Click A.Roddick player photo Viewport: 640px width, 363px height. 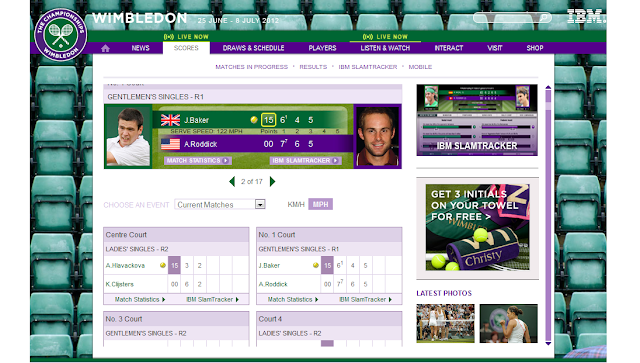378,136
